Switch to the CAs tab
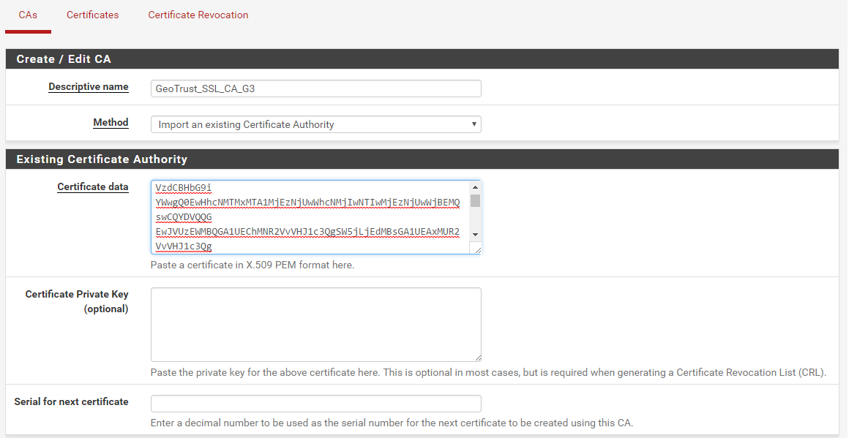 pyautogui.click(x=28, y=15)
